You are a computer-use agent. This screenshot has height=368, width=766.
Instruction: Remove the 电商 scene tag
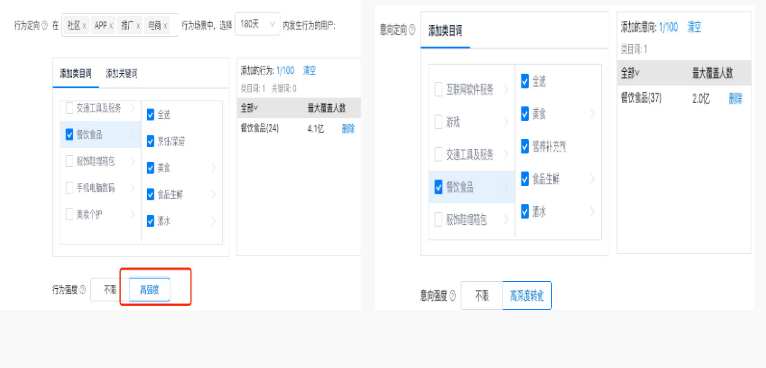coord(166,25)
